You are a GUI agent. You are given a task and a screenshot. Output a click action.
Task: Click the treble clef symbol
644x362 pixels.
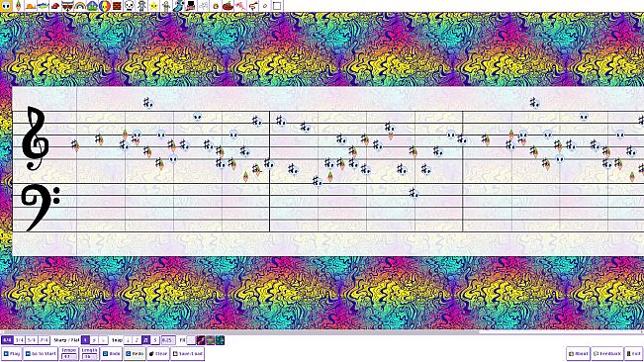pyautogui.click(x=35, y=138)
